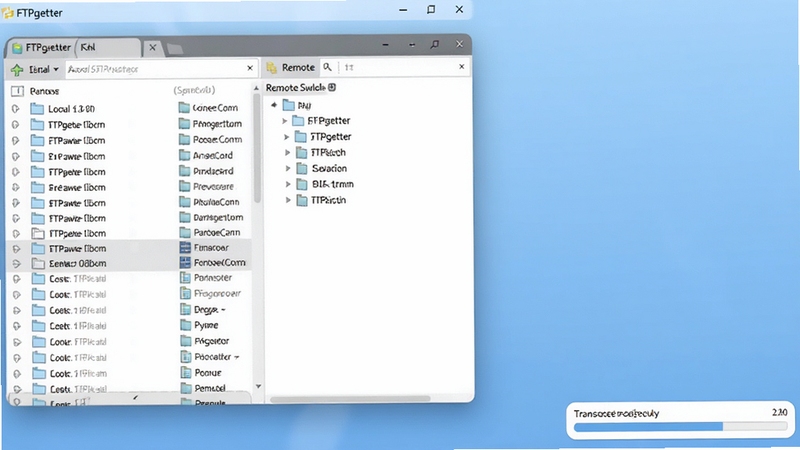Open the dropdown arrow next to Poocatter

point(236,357)
